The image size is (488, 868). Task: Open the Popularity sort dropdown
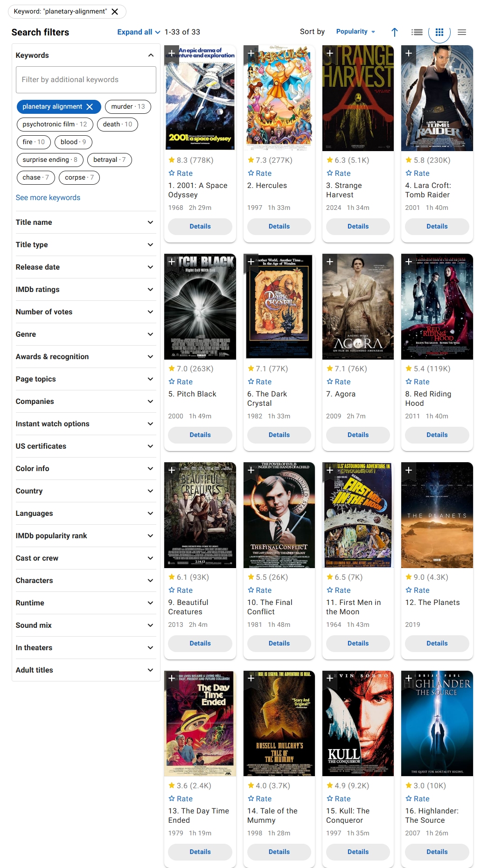(356, 32)
